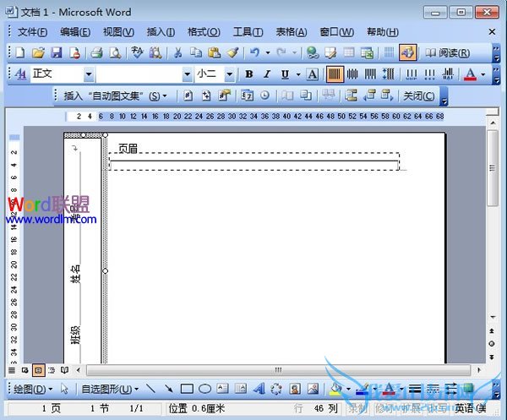Open the 绘图 Draw menu
Viewport: 507px width, 420px height.
point(33,389)
